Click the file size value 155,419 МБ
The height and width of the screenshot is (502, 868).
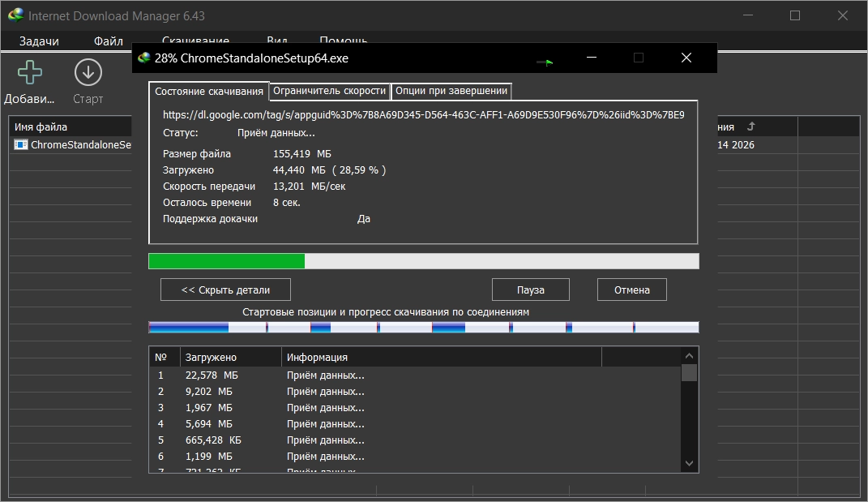tap(302, 154)
